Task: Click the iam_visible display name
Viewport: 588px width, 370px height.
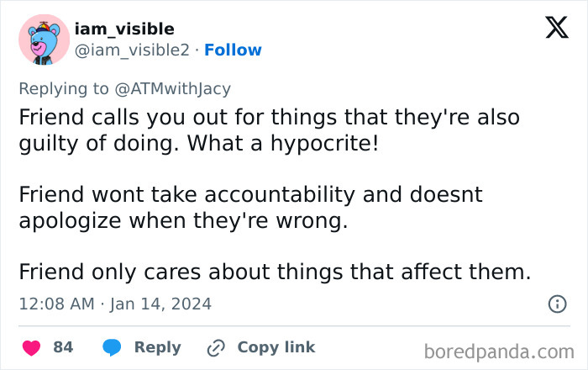Action: click(x=124, y=29)
